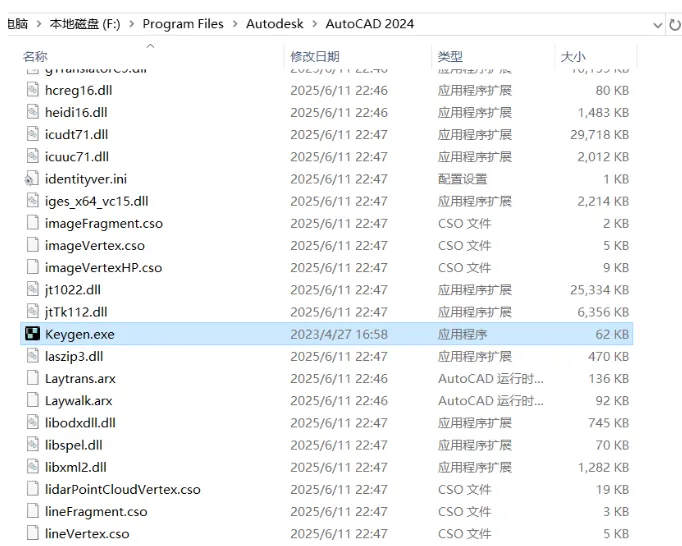
Task: Refresh the current folder view
Action: 675,24
